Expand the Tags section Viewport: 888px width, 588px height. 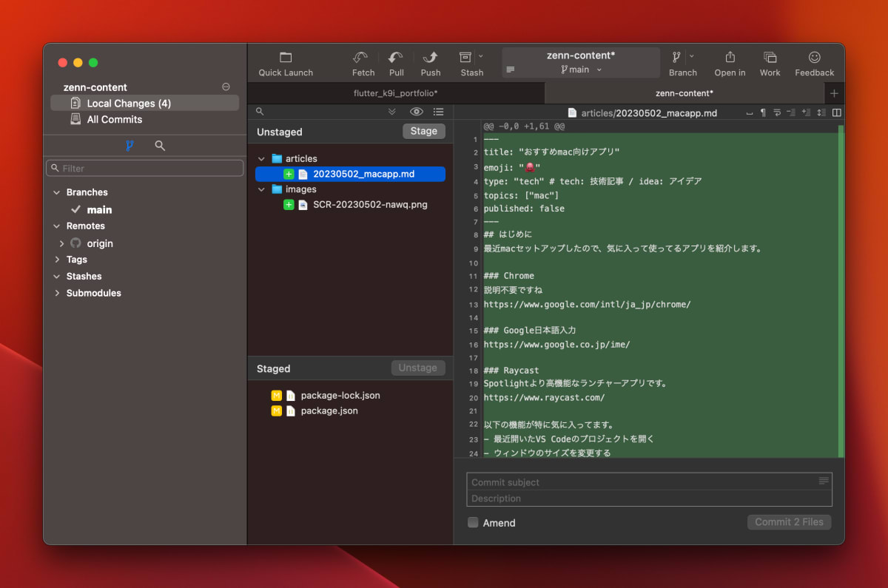pyautogui.click(x=57, y=260)
